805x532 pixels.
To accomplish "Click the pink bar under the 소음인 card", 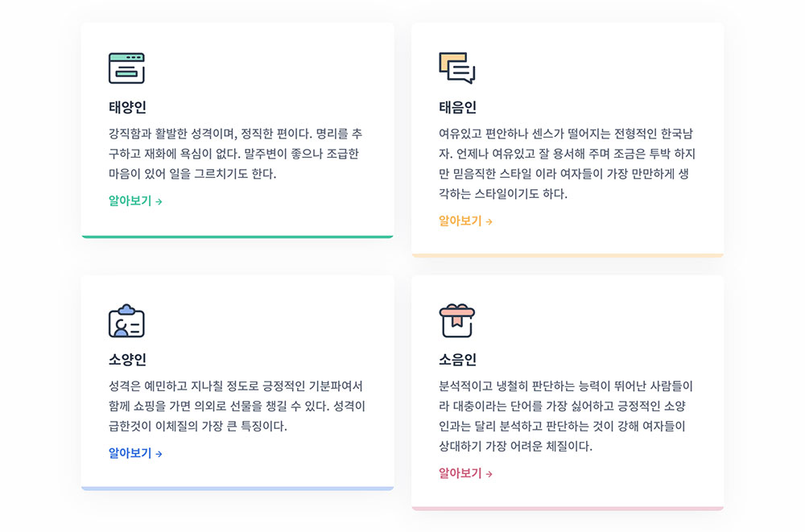I will 568,509.
